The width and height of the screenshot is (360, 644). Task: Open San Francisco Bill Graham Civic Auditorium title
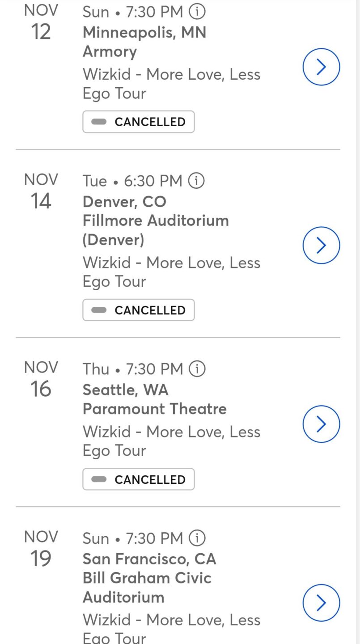point(149,578)
